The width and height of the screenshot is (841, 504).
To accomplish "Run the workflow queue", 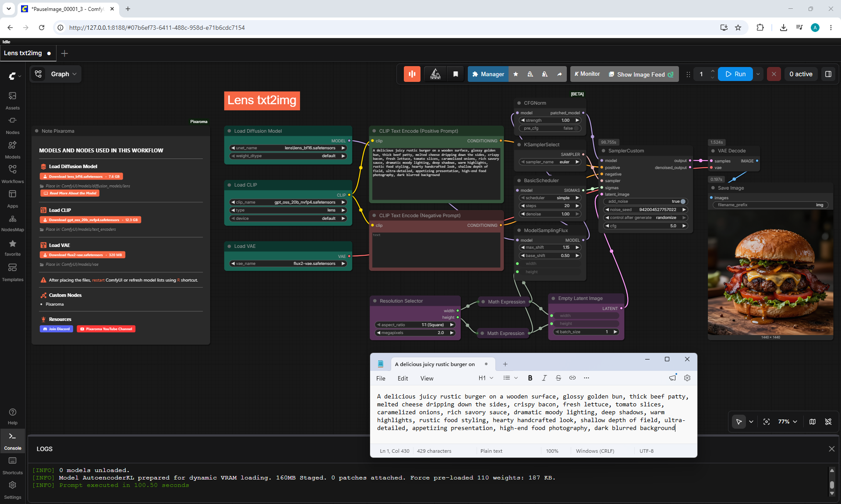I will (x=735, y=74).
